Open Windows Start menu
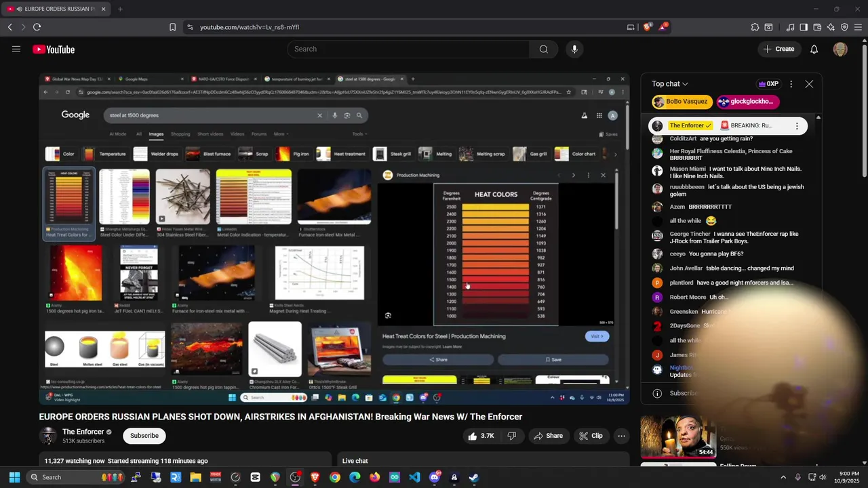The width and height of the screenshot is (868, 488). tap(14, 477)
